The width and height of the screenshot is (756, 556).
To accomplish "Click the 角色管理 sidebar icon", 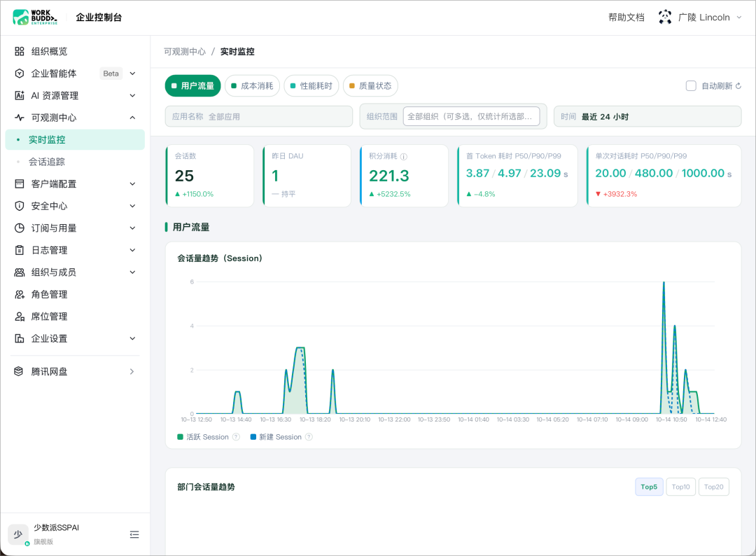I will 20,294.
